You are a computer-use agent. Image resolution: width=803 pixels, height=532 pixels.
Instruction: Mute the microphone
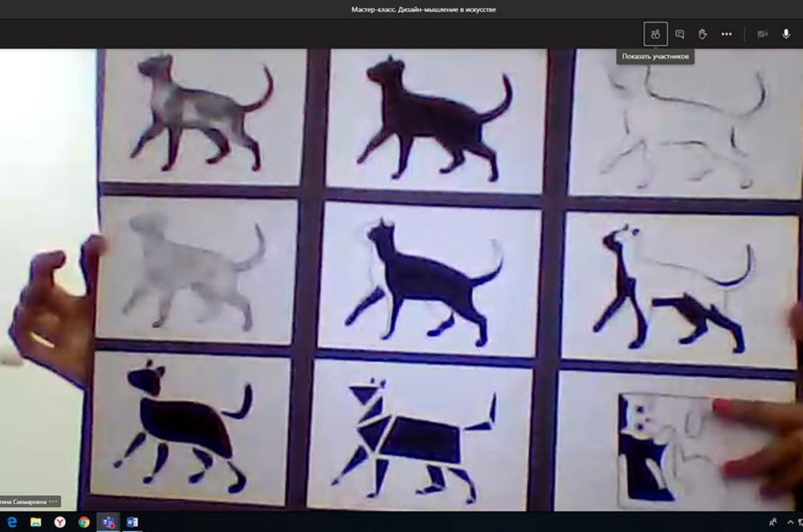coord(786,35)
